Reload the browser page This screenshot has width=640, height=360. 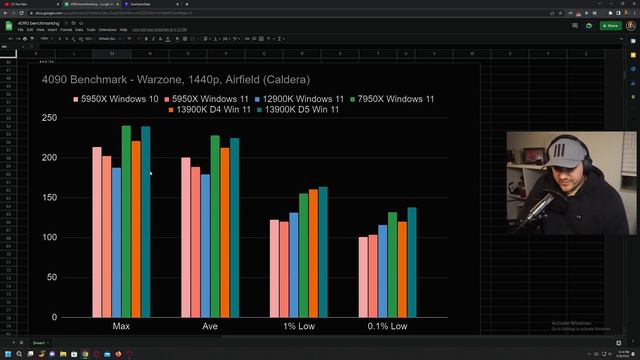[21, 13]
